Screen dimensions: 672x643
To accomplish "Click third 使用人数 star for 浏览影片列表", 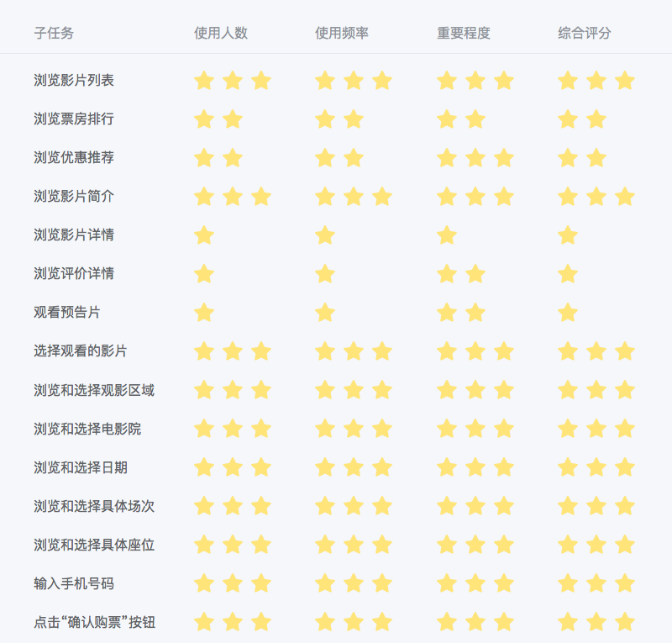I will pyautogui.click(x=261, y=81).
